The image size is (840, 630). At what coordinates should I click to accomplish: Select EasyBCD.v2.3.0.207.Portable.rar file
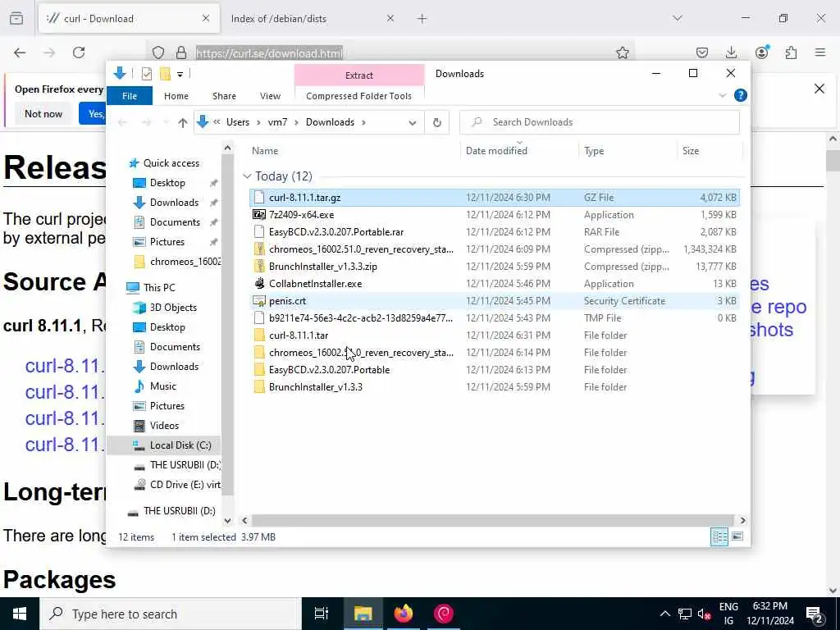coord(336,232)
